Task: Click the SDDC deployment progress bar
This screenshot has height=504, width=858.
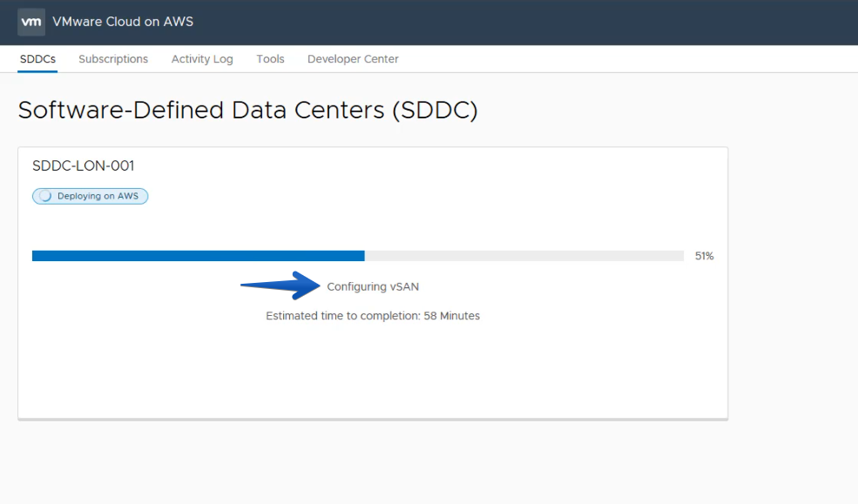Action: (358, 256)
